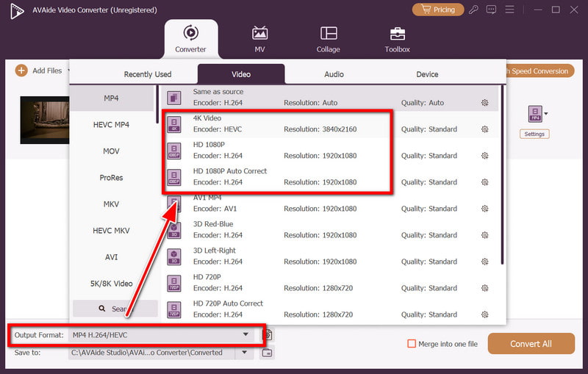Select the Recently Used format tab
The height and width of the screenshot is (374, 588).
(x=148, y=74)
